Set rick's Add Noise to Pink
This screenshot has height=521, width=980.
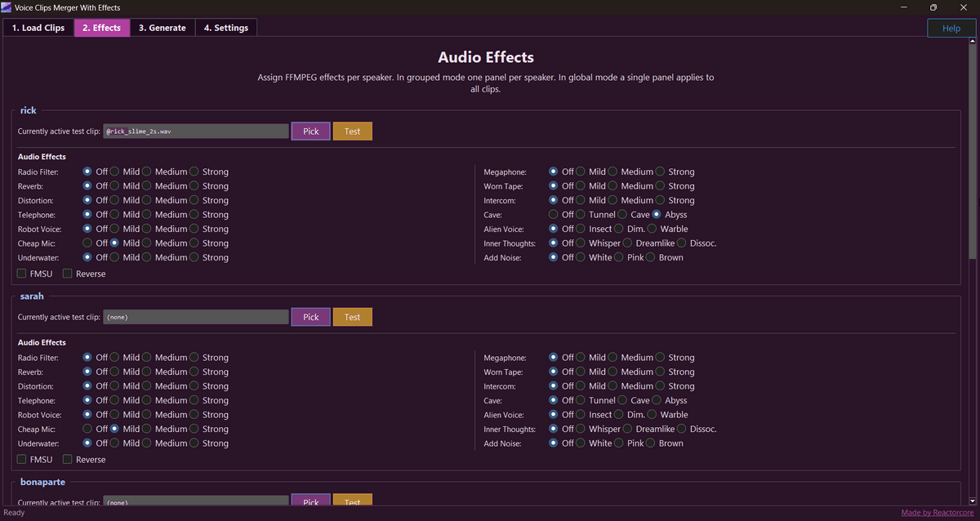point(618,257)
